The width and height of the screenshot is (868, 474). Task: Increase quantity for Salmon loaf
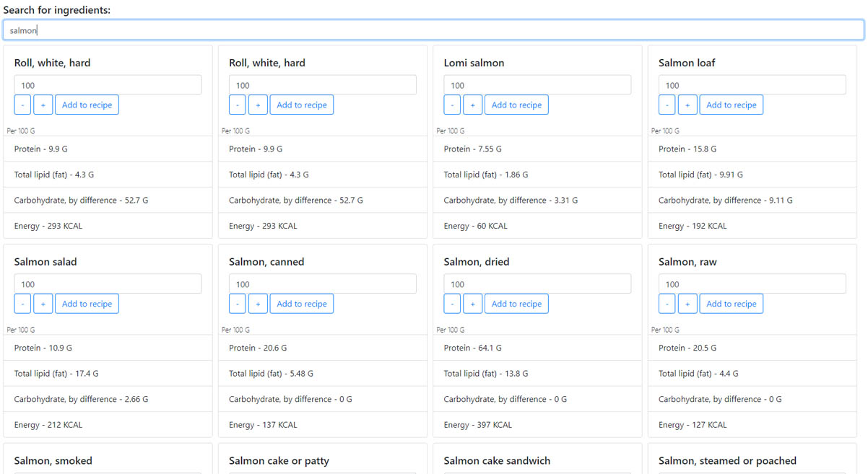pos(687,104)
